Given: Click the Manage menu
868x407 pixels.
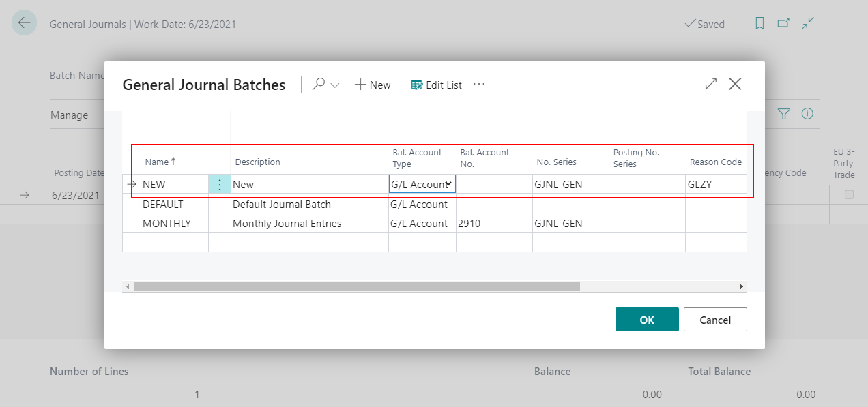Looking at the screenshot, I should pos(68,115).
